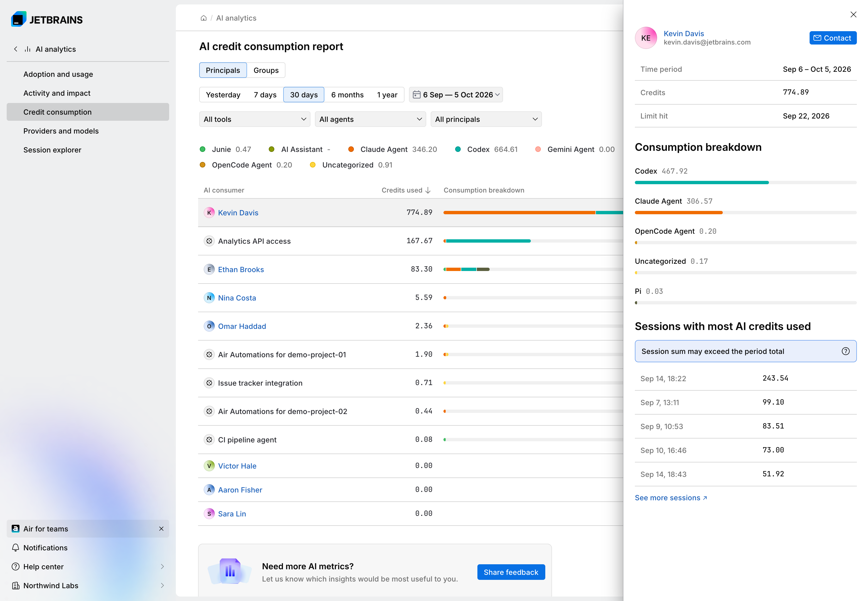Click the session sum help icon
868x601 pixels.
[845, 351]
